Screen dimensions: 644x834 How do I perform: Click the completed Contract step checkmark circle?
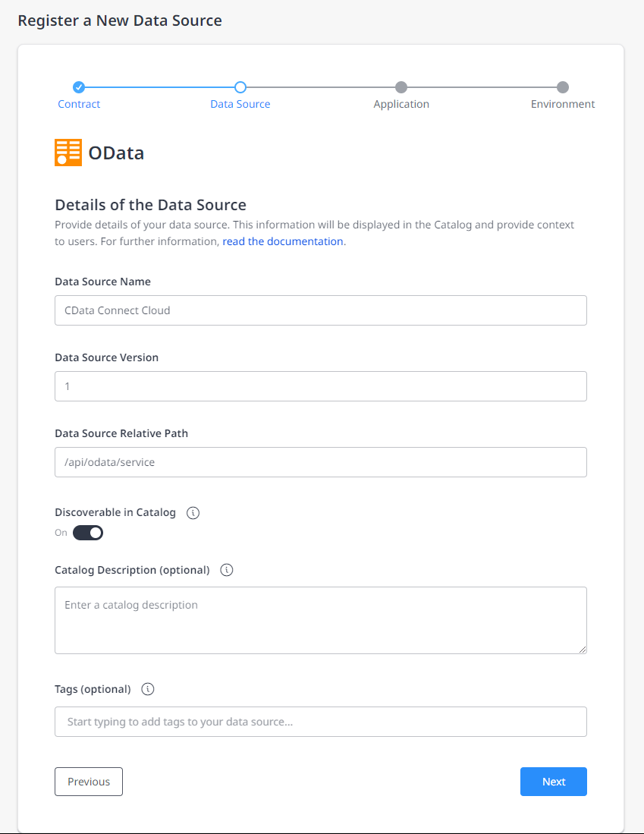point(79,87)
